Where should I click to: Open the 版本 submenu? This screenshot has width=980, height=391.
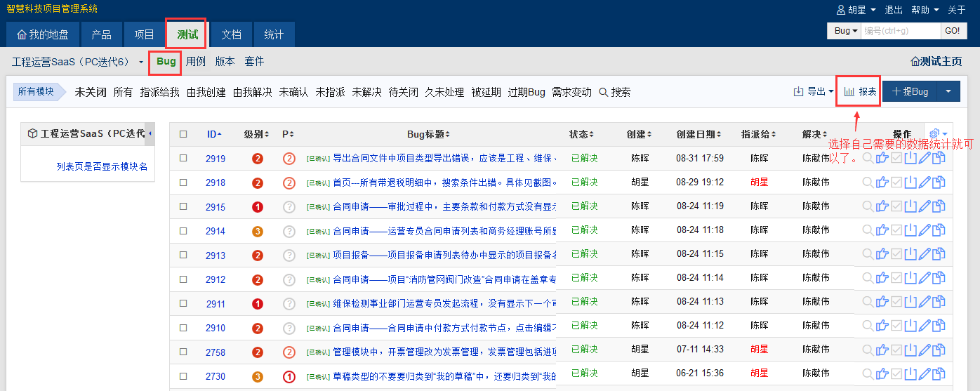(x=225, y=62)
